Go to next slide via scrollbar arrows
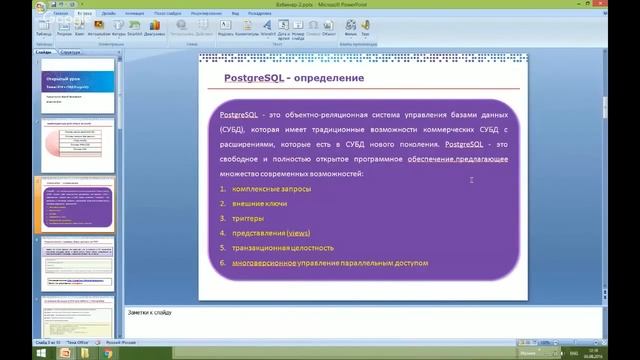 (604, 298)
